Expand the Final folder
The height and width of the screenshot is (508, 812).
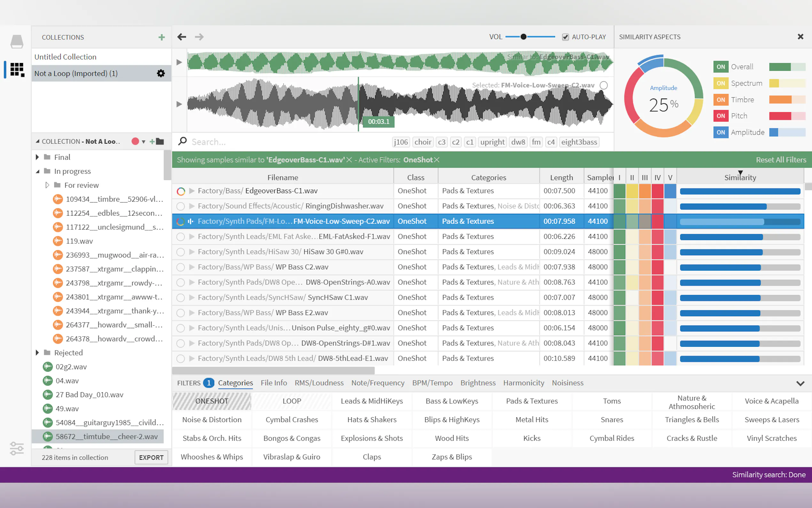(37, 157)
